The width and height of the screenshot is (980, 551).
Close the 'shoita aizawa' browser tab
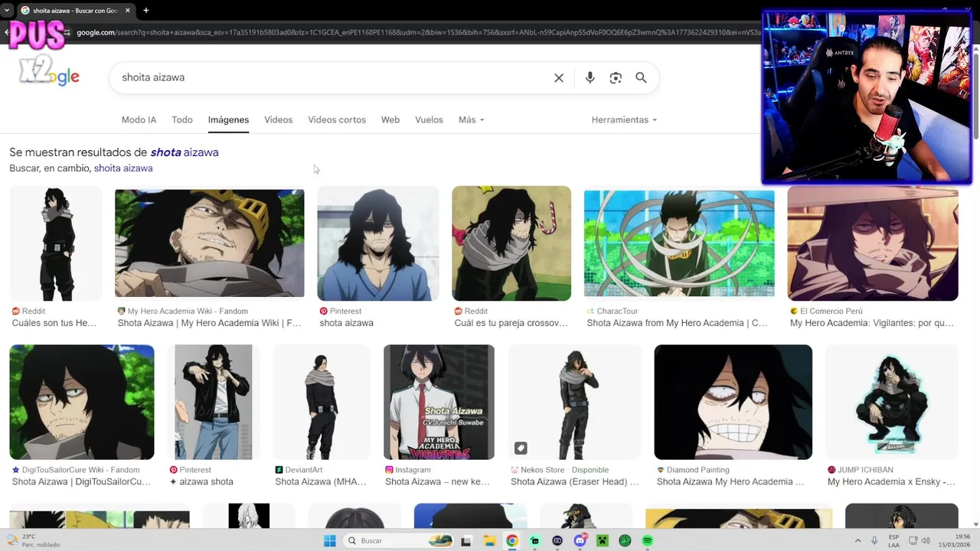coord(126,10)
